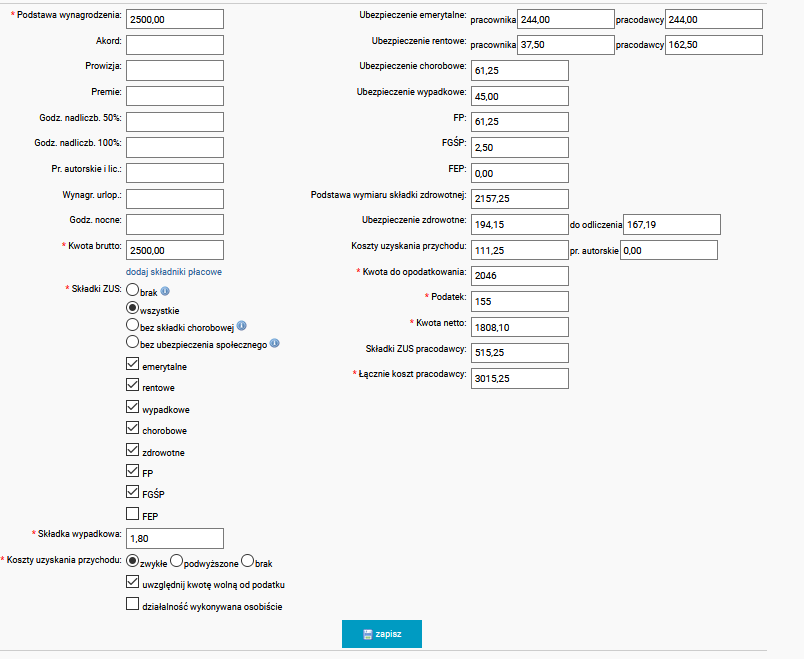Click FGŚP value field 2,50
804x659 pixels.
click(x=520, y=147)
